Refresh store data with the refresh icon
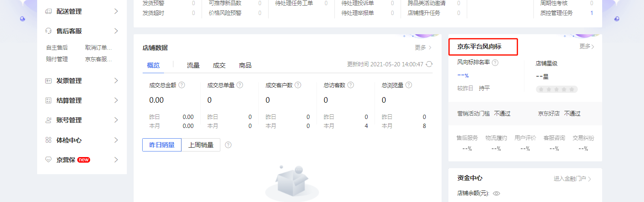This screenshot has height=202, width=644. 429,64
